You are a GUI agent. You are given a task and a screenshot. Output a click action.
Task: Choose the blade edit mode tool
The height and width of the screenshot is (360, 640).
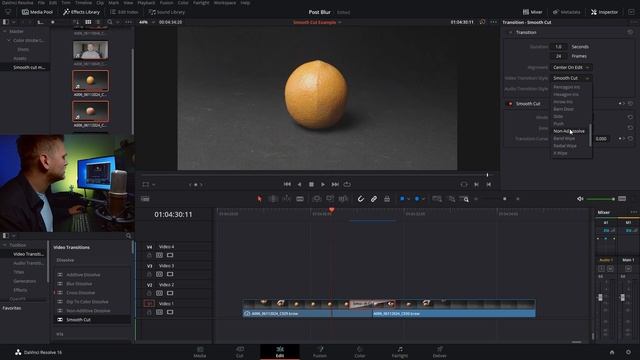pos(300,199)
